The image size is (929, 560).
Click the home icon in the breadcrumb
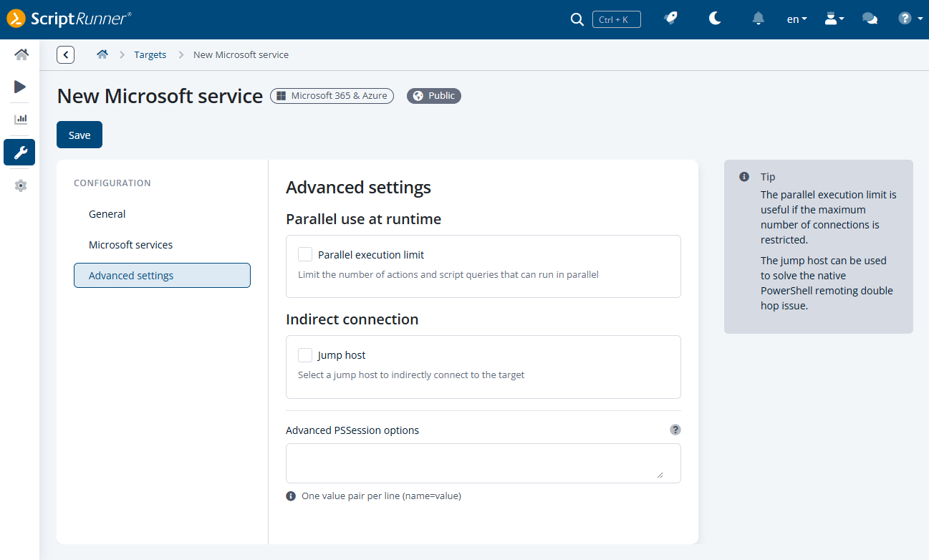(102, 54)
